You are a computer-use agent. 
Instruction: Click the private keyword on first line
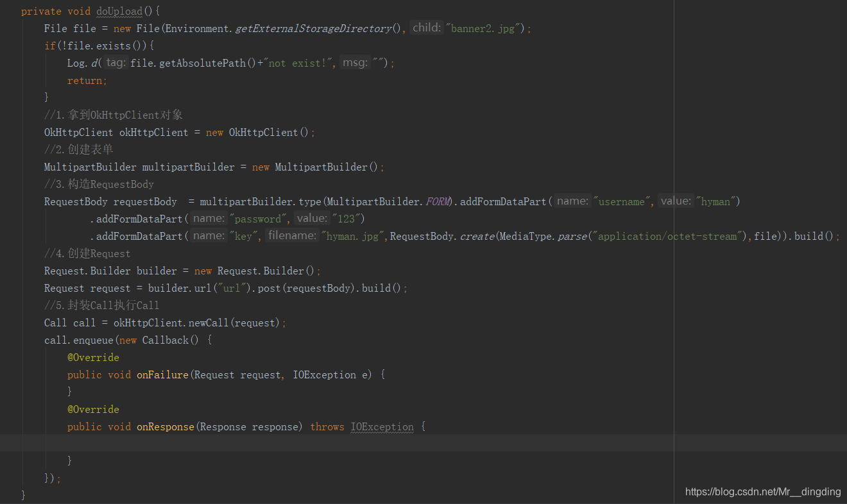click(42, 12)
